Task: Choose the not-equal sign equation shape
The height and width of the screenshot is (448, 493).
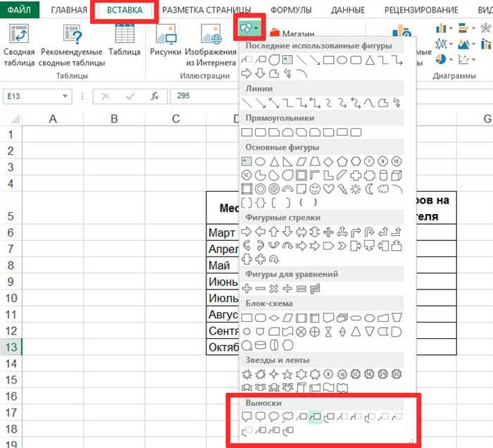Action: click(x=315, y=288)
